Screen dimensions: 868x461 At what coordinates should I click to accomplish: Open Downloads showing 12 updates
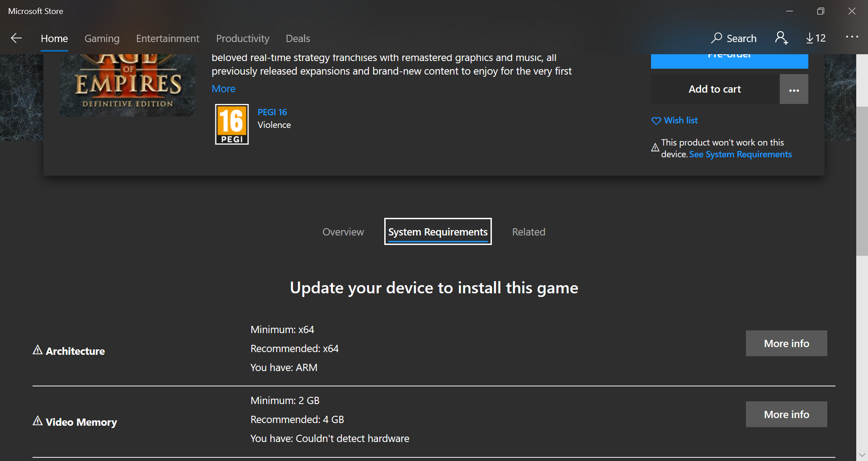[x=815, y=38]
